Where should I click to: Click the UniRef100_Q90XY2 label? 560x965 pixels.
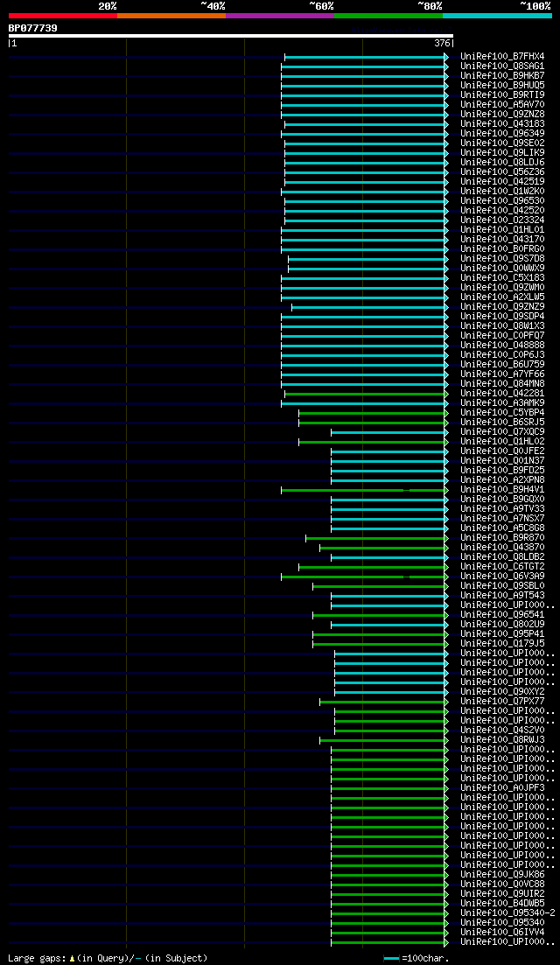[x=502, y=692]
